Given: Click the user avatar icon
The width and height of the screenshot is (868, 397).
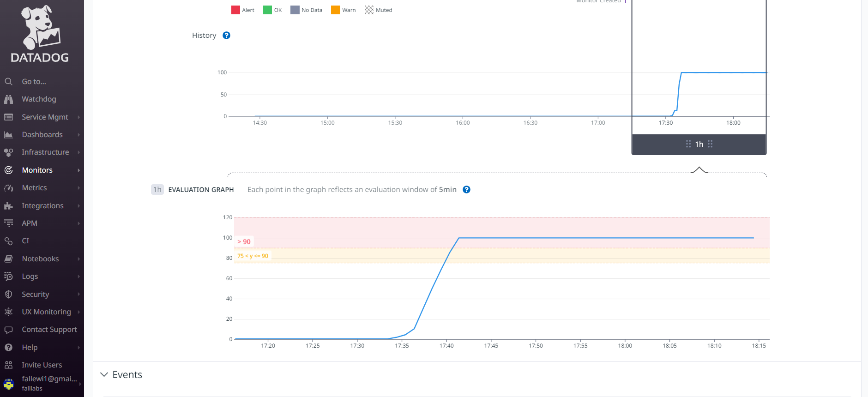Looking at the screenshot, I should [9, 384].
